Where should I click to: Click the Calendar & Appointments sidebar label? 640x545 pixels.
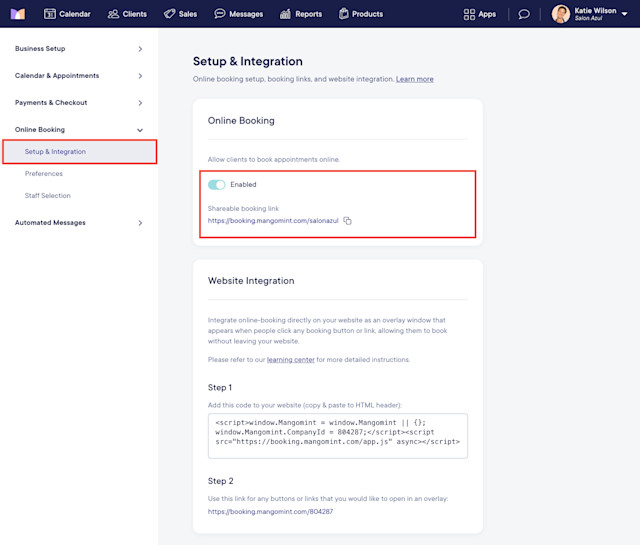(57, 76)
